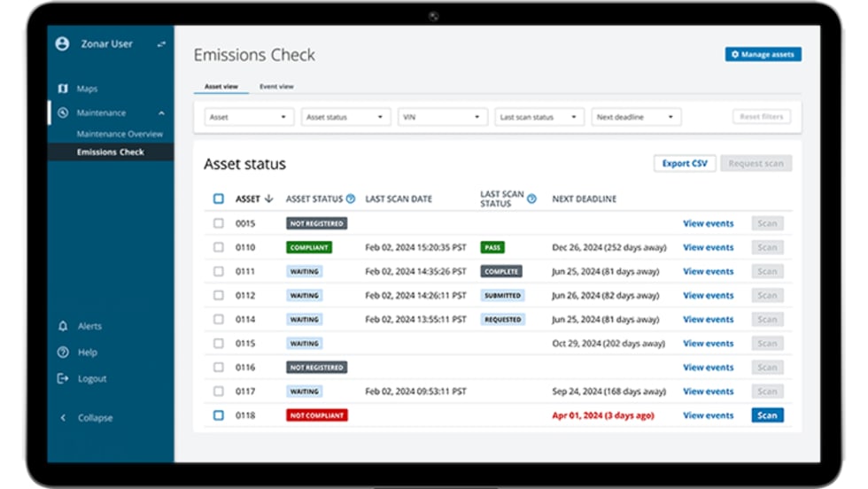This screenshot has width=868, height=489.
Task: Click the NOT COMPLIANT status badge
Action: 317,415
